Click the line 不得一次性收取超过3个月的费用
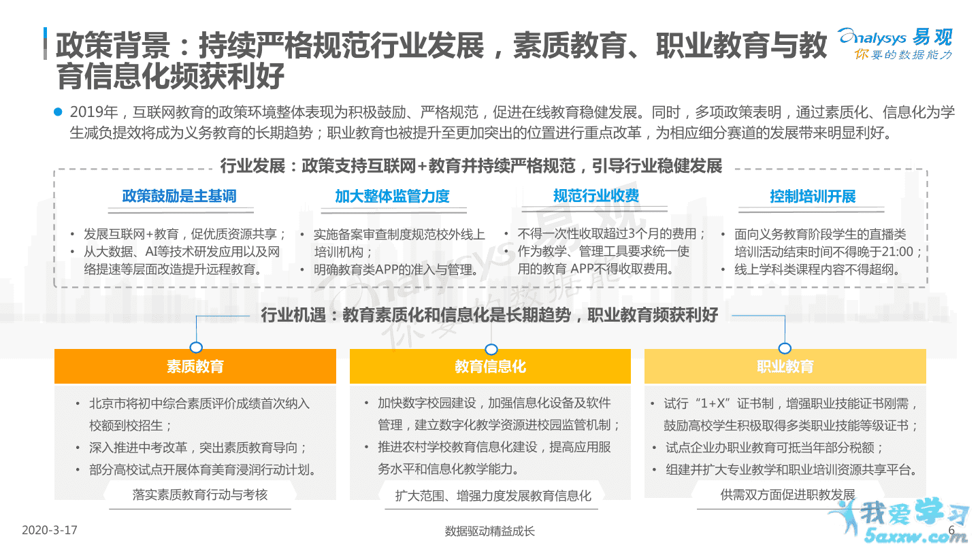The width and height of the screenshot is (980, 551). click(x=612, y=234)
